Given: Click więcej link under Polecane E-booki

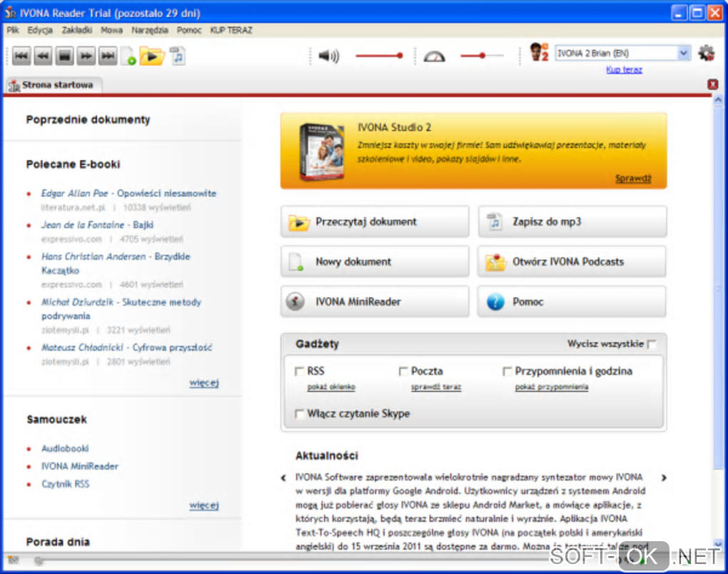Looking at the screenshot, I should [x=204, y=383].
